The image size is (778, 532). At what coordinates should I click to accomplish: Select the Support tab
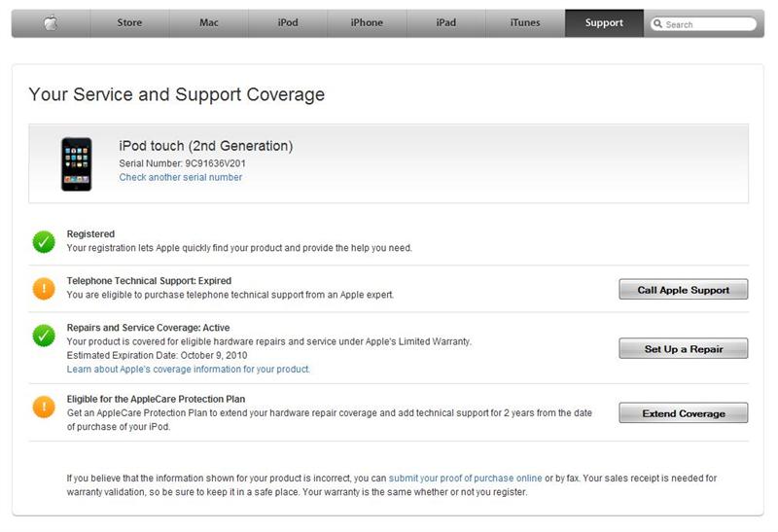[x=604, y=22]
